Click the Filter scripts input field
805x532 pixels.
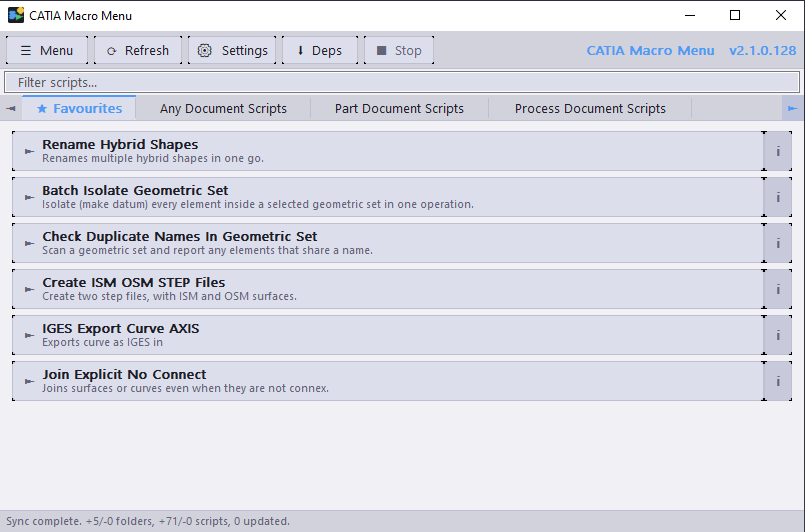(402, 82)
